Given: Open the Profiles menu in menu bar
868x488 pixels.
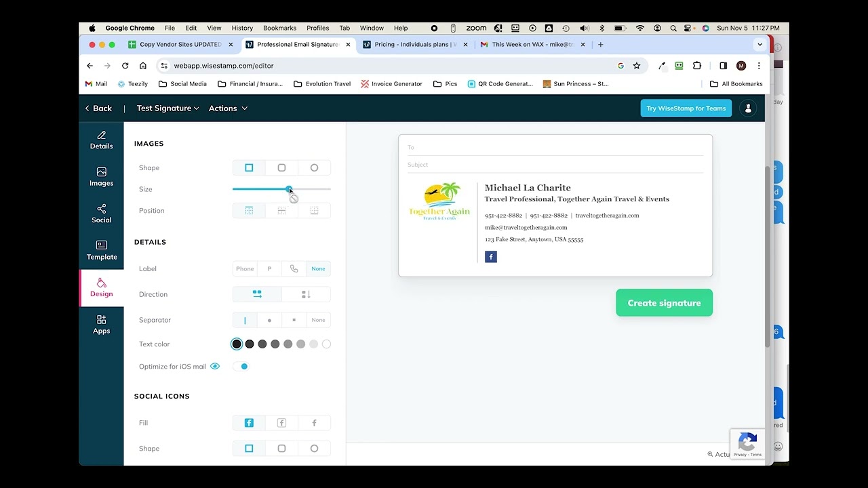Looking at the screenshot, I should (x=317, y=28).
